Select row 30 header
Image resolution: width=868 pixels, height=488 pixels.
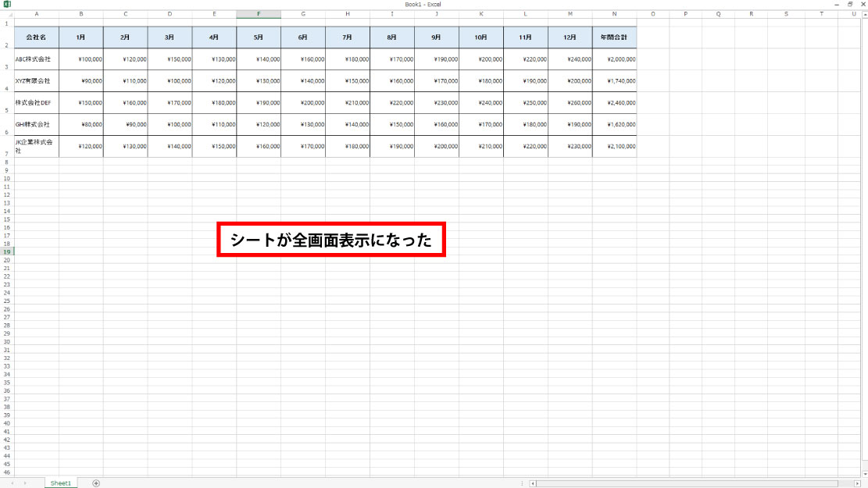tap(7, 341)
